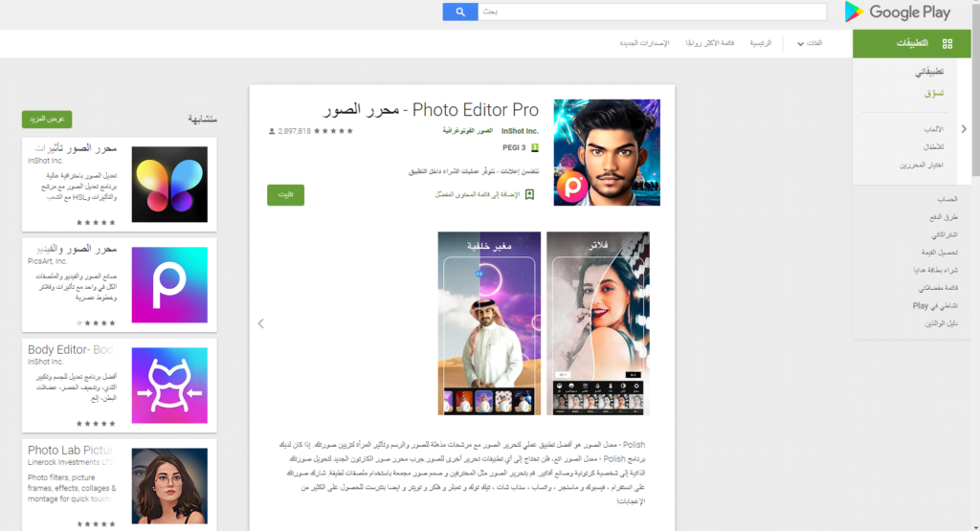Click the Photo Editor Pro app icon
This screenshot has height=531, width=980.
point(607,152)
